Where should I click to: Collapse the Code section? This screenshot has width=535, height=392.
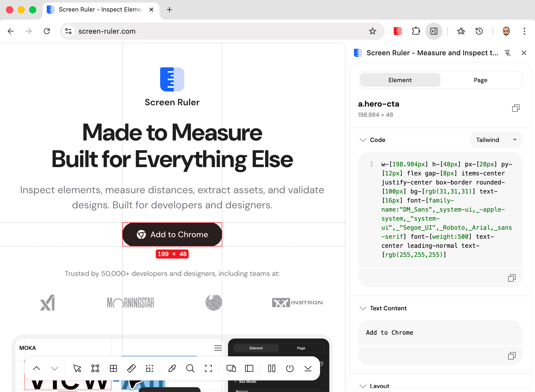click(363, 140)
